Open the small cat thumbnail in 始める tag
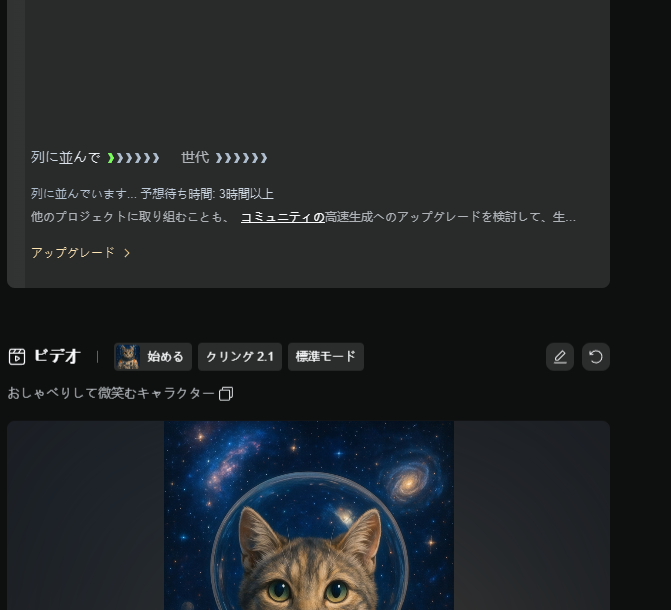This screenshot has width=671, height=610. (x=128, y=357)
